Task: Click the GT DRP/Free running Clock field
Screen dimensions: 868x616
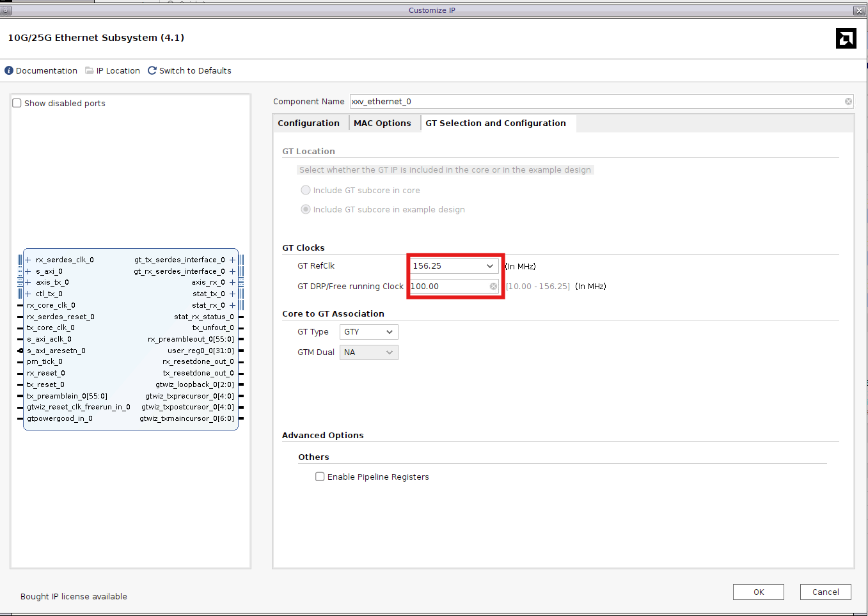Action: pyautogui.click(x=448, y=287)
